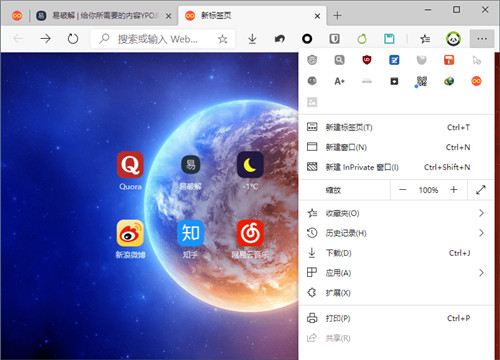500x360 pixels.
Task: Close the 易破解 tab
Action: (169, 16)
